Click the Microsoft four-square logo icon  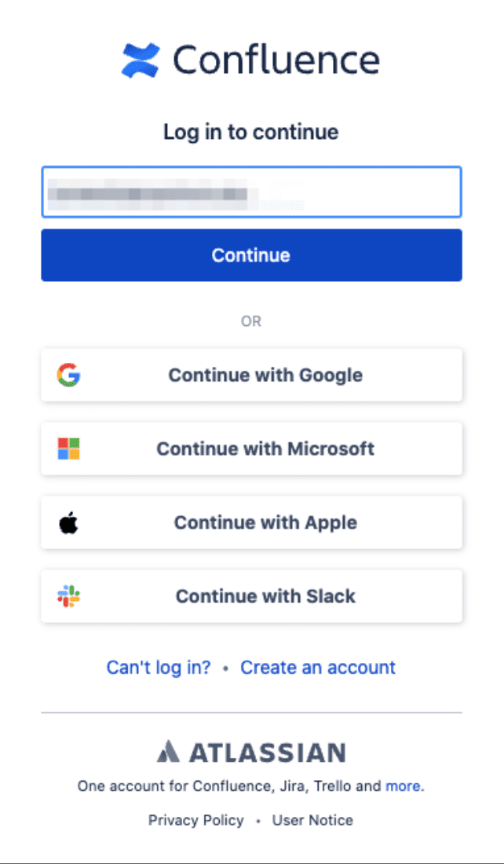coord(68,448)
